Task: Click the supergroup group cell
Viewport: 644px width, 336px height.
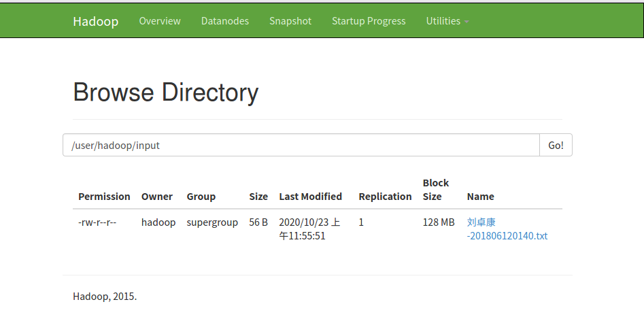Action: [x=212, y=222]
